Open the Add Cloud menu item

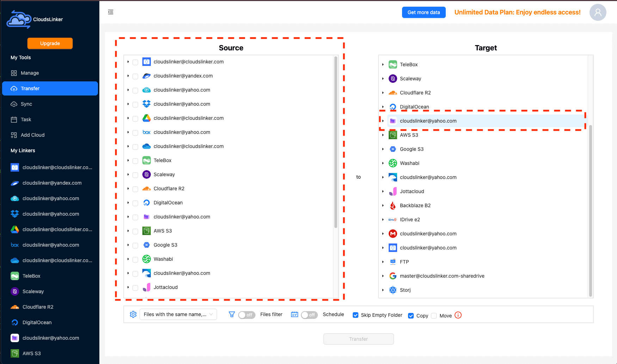click(x=50, y=135)
